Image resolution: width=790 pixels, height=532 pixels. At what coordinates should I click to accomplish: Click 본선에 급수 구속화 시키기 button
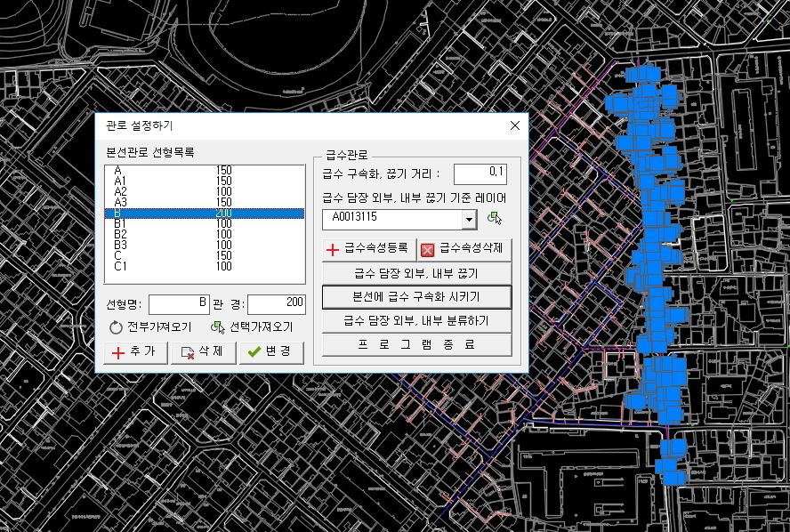click(x=416, y=297)
